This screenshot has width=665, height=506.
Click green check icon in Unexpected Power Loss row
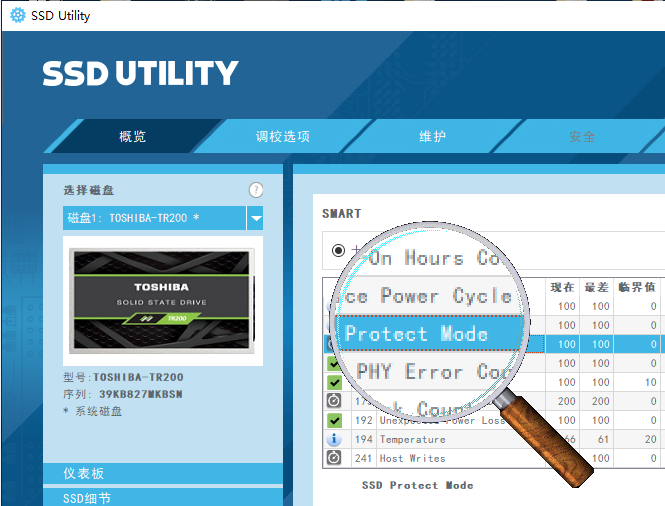tap(334, 420)
